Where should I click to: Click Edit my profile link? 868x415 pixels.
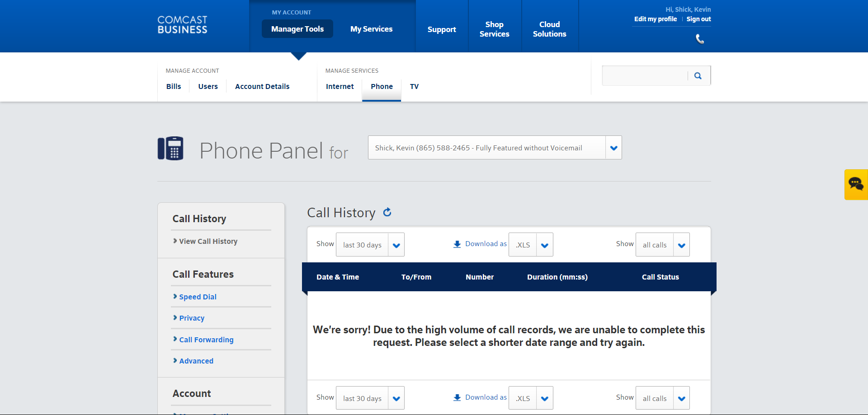(x=656, y=19)
